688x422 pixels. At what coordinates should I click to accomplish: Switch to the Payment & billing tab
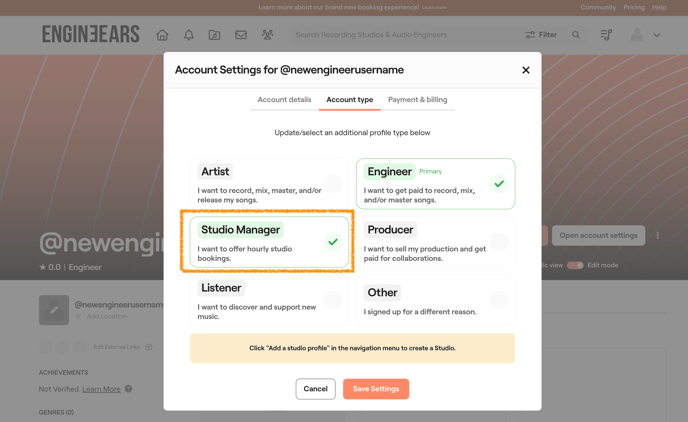[x=417, y=100]
